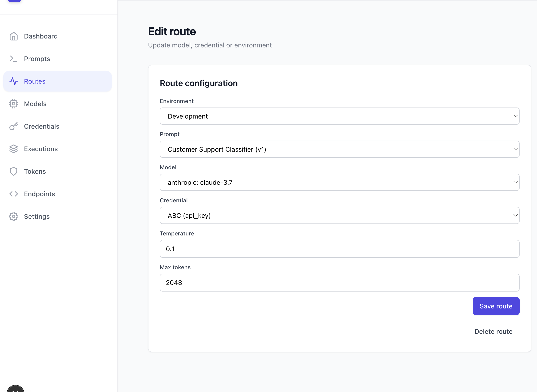
Task: Click the Endpoints code brackets icon
Action: point(14,194)
